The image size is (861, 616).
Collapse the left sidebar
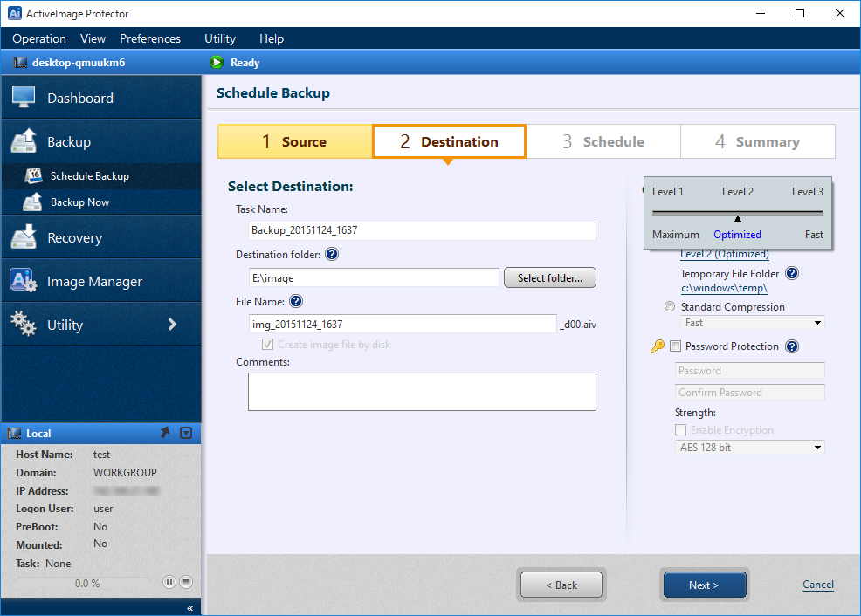[x=190, y=608]
